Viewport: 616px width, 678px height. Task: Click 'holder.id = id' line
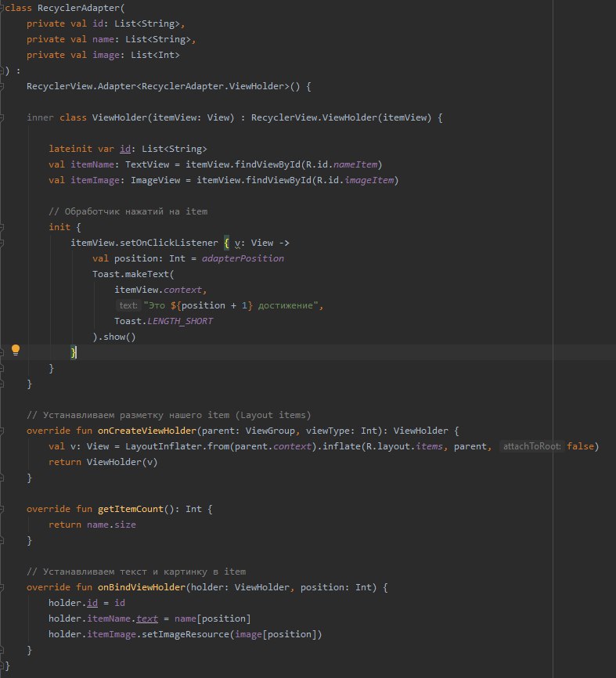86,603
